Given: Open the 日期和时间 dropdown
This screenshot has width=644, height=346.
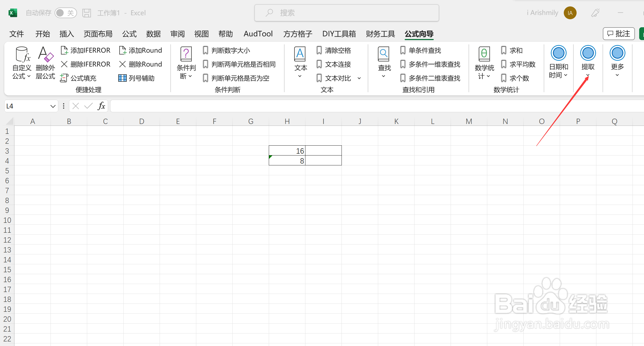Looking at the screenshot, I should pyautogui.click(x=558, y=63).
